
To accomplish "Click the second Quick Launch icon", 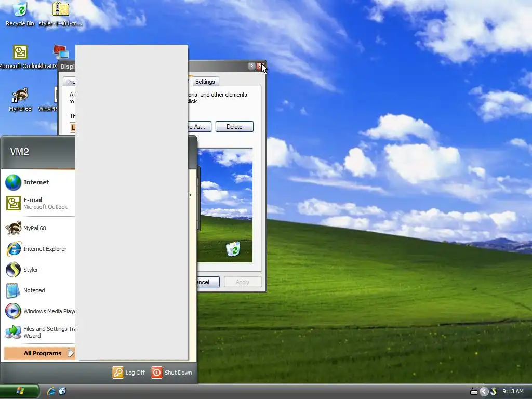I will pyautogui.click(x=62, y=391).
